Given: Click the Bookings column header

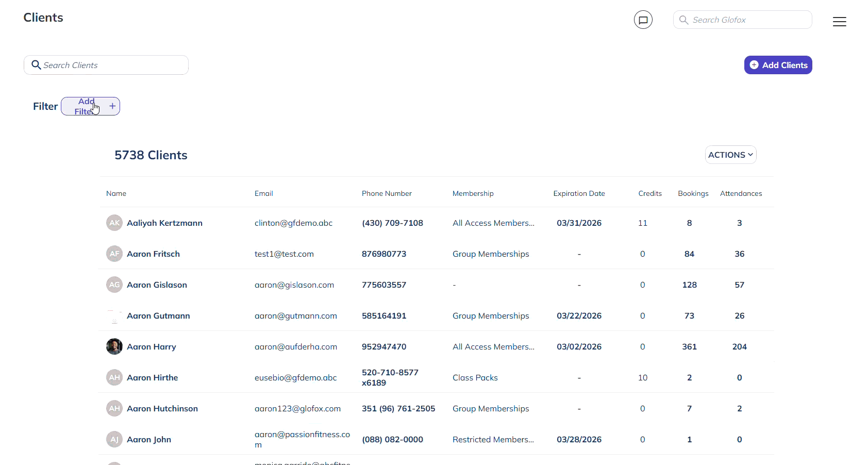Looking at the screenshot, I should [x=693, y=193].
